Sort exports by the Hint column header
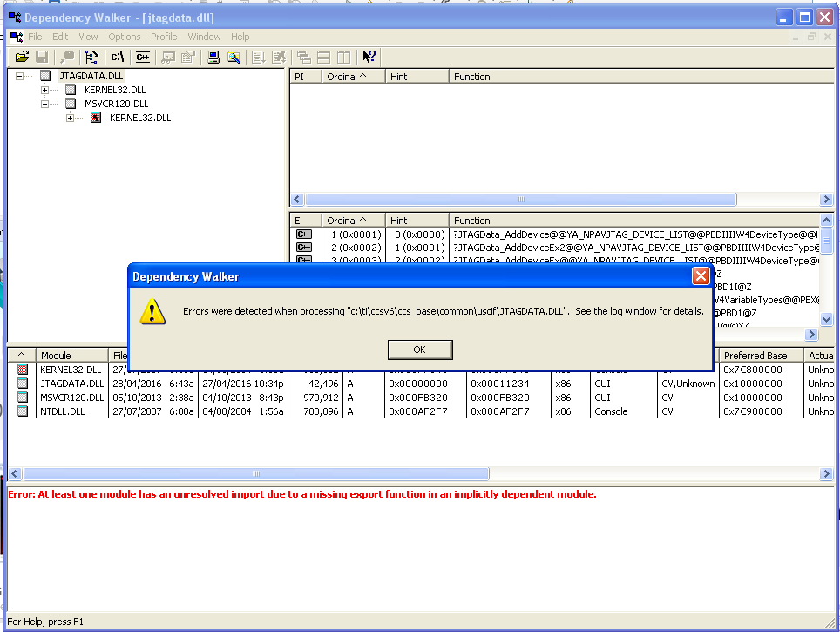Viewport: 840px width, 632px height. pos(417,221)
